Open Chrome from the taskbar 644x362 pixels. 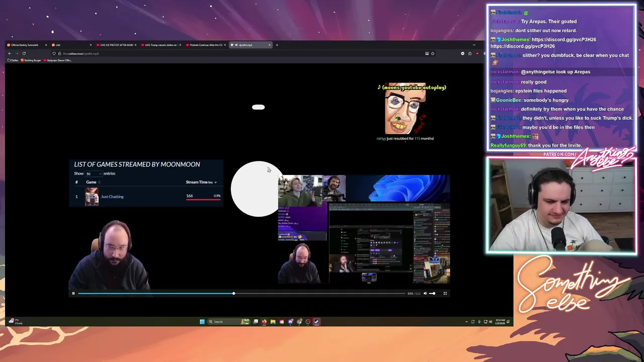pos(299,322)
